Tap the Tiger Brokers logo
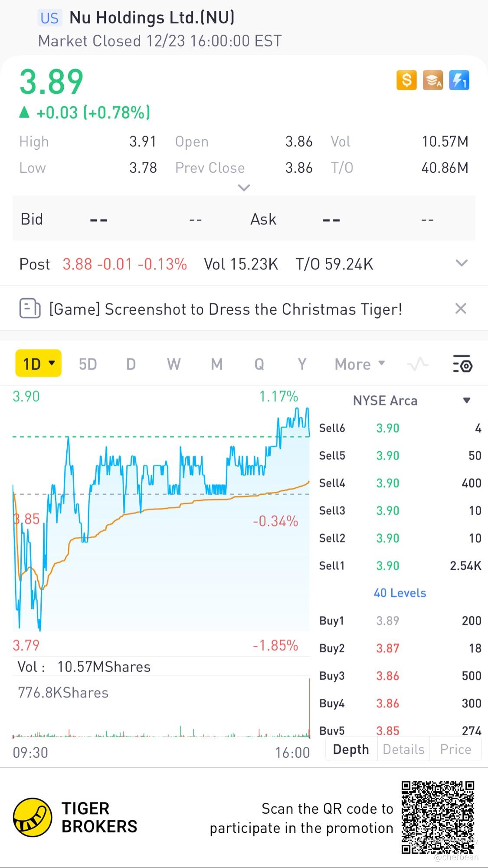The height and width of the screenshot is (868, 488). [33, 817]
